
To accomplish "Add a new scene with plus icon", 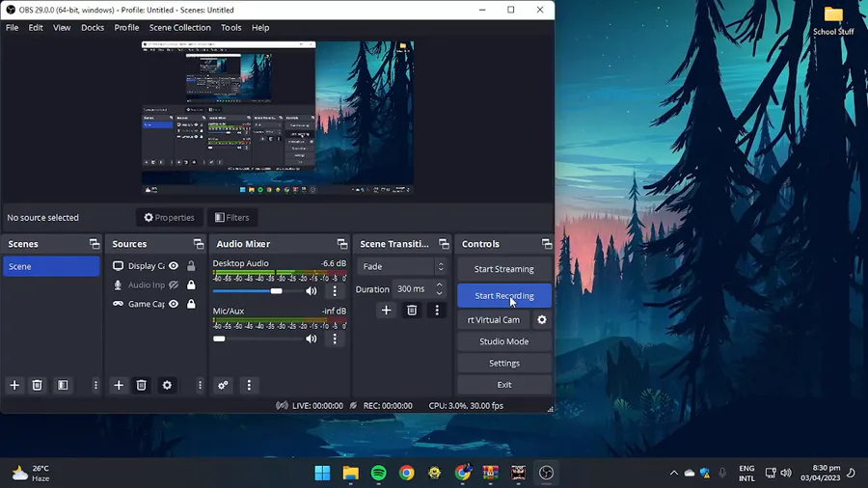I will coord(14,385).
